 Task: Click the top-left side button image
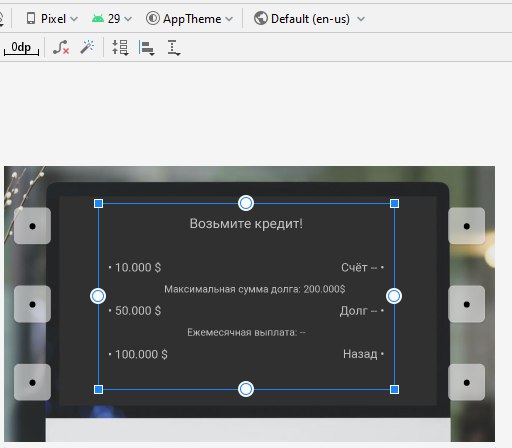(x=32, y=226)
